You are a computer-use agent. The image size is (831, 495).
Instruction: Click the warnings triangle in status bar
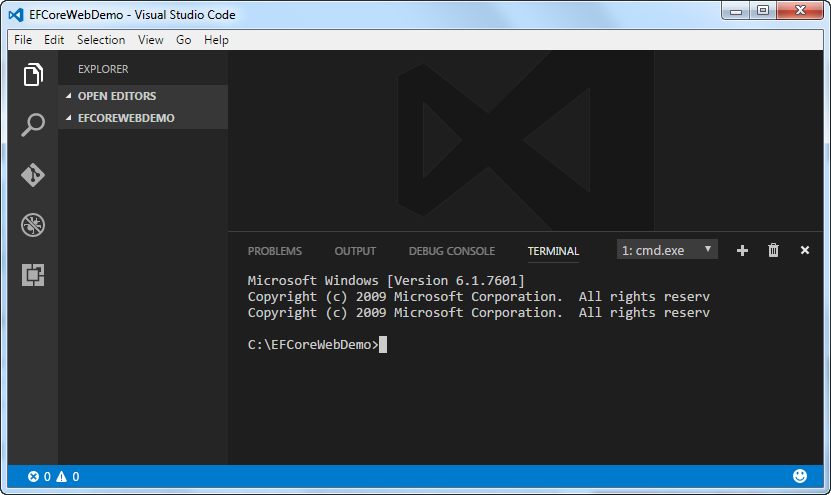coord(62,476)
